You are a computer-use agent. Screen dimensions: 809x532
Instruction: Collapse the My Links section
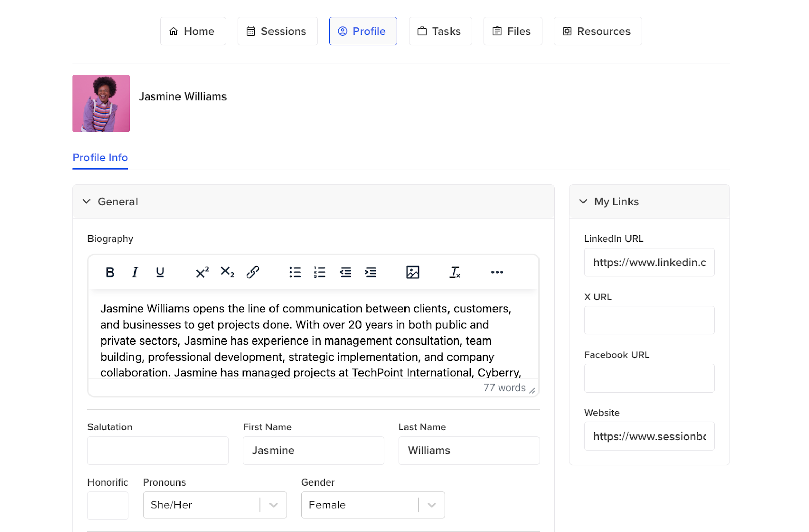click(583, 202)
